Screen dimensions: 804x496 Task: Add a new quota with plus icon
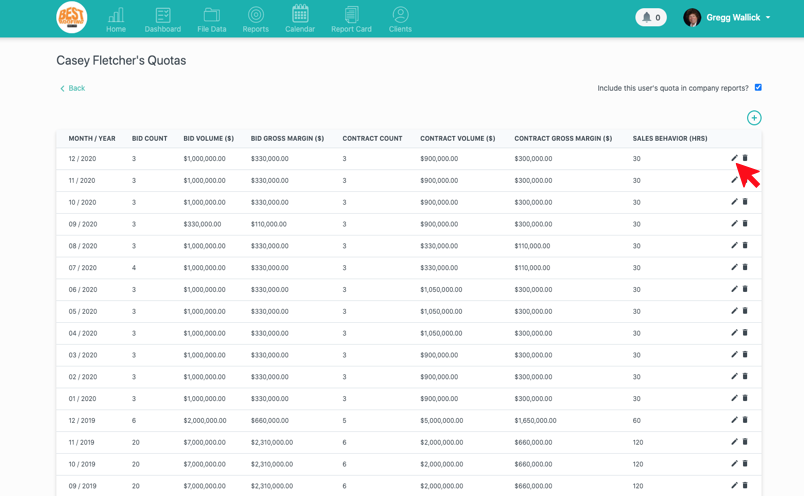[x=754, y=118]
